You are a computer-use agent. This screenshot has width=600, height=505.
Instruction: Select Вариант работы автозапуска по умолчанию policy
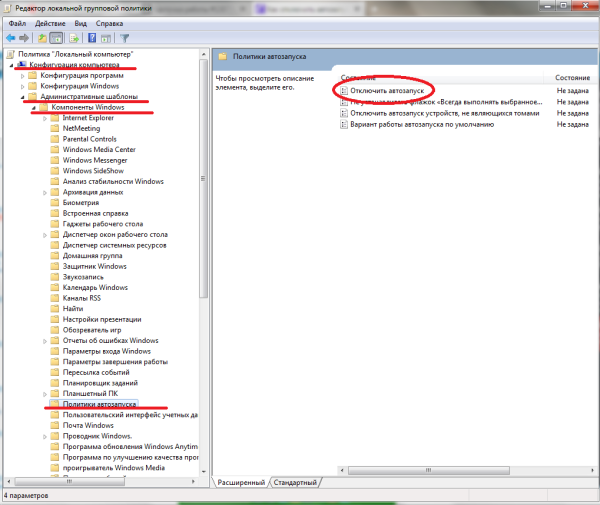click(422, 124)
